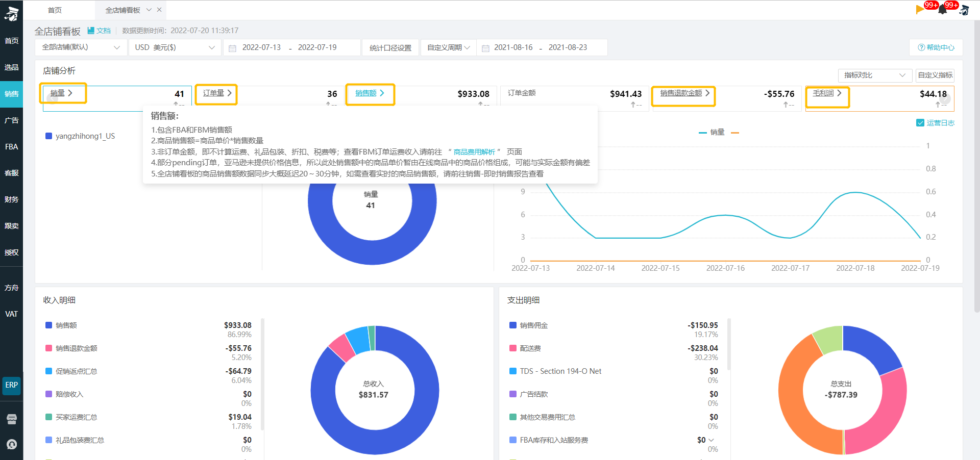Open the 帮助中心 link

pyautogui.click(x=936, y=47)
